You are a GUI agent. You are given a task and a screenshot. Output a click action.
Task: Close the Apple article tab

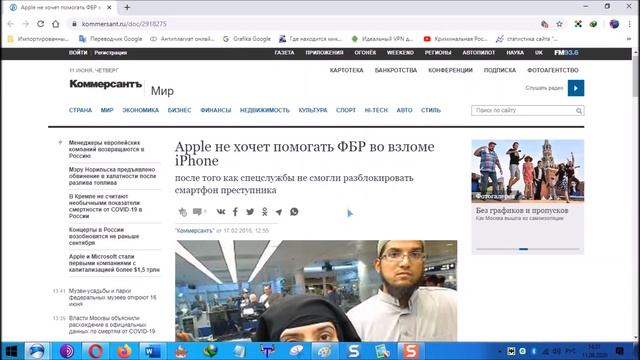(x=109, y=7)
